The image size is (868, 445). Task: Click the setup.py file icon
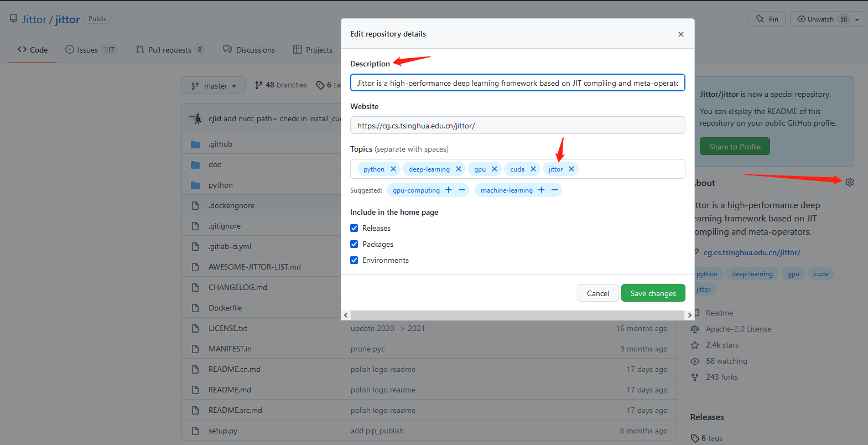click(195, 431)
